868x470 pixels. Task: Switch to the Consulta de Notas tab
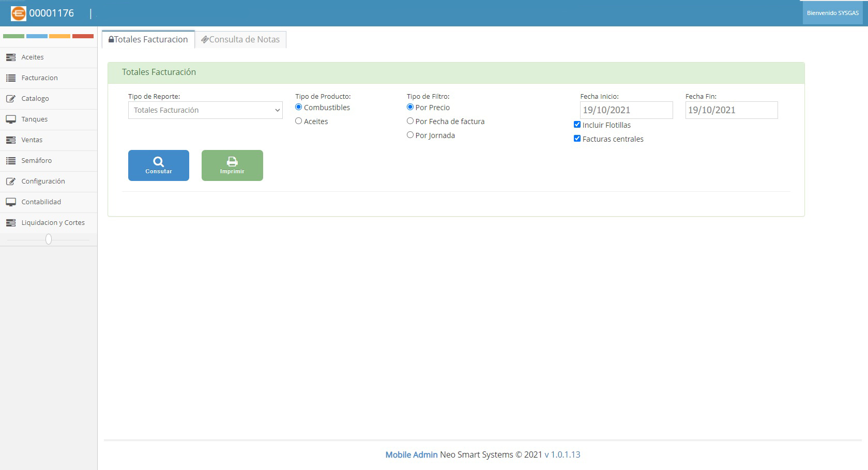tap(240, 40)
